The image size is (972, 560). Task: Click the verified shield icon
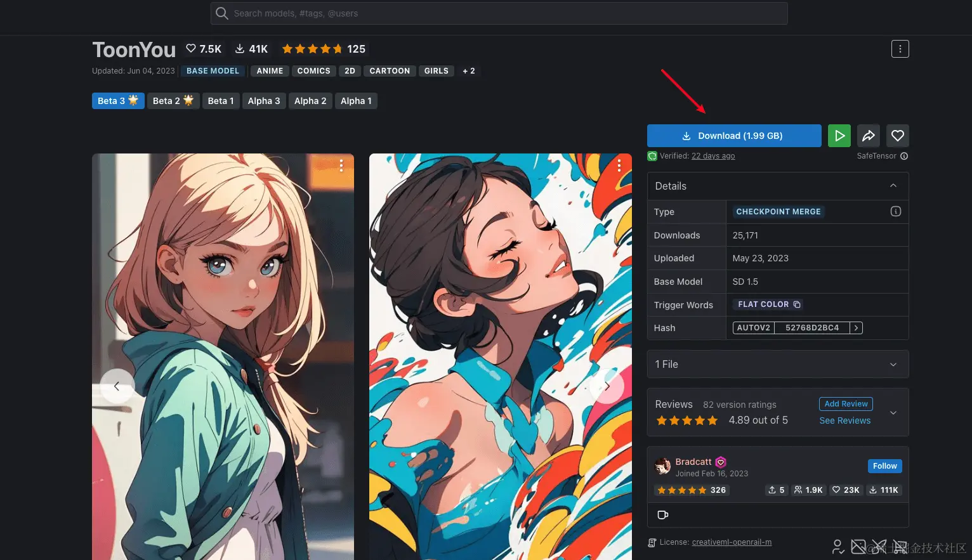tap(652, 156)
